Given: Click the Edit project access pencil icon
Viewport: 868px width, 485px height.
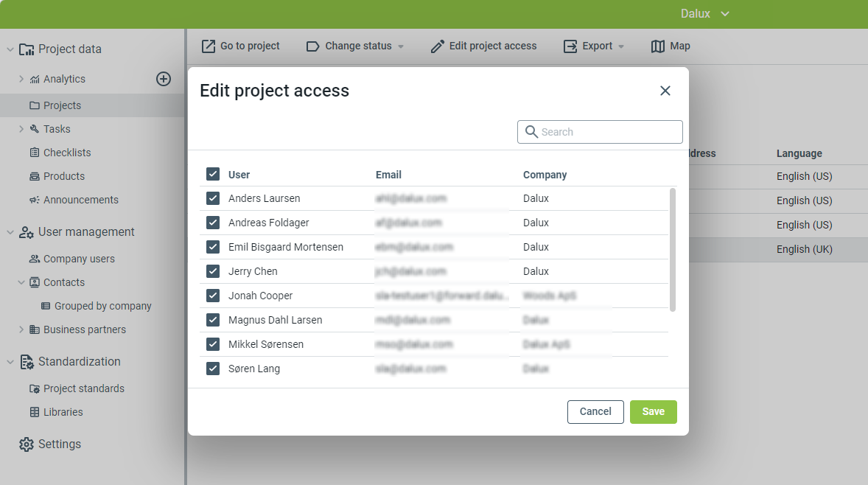Looking at the screenshot, I should [438, 46].
